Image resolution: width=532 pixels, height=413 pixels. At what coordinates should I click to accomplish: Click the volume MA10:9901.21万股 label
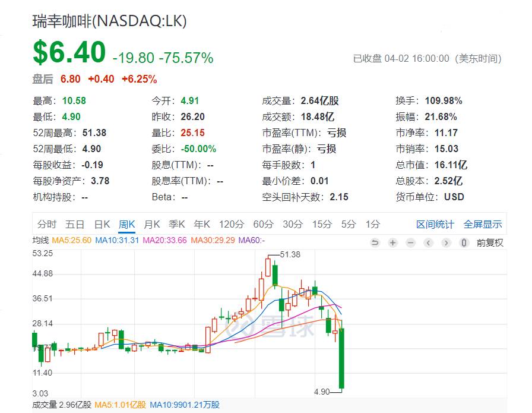click(185, 405)
